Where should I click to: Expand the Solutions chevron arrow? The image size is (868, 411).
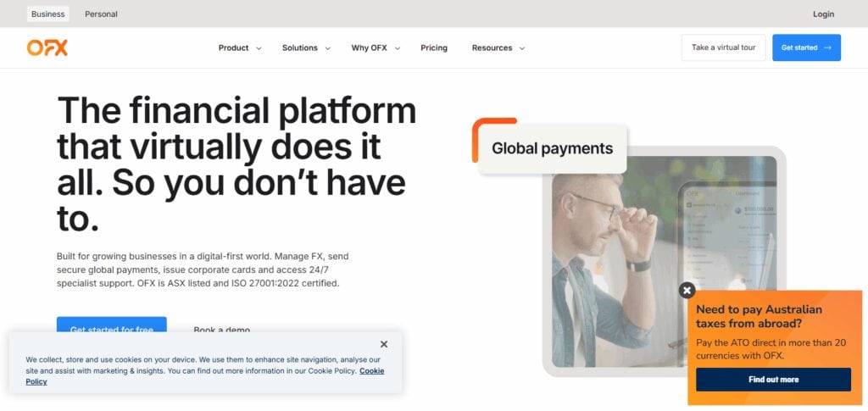click(328, 48)
